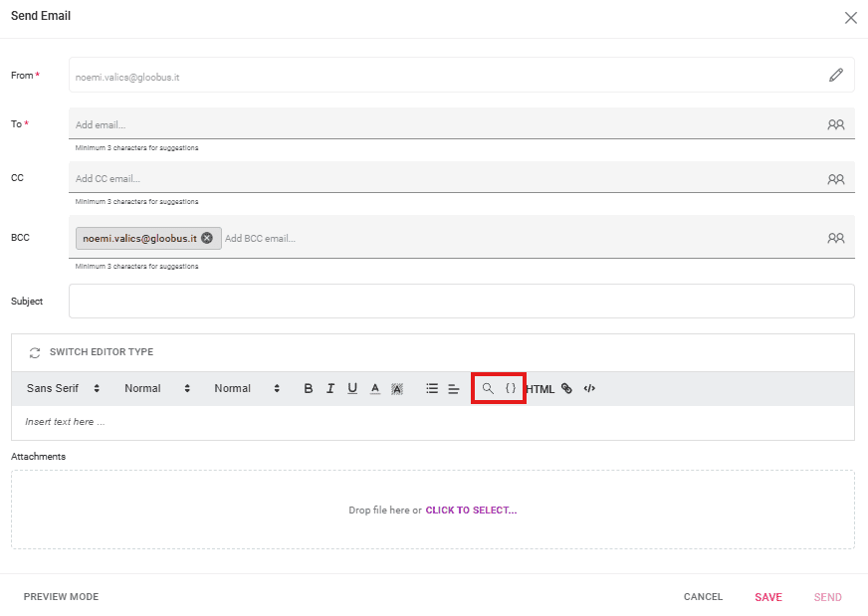Enter Preview Mode
Image resolution: width=868 pixels, height=616 pixels.
pyautogui.click(x=61, y=597)
